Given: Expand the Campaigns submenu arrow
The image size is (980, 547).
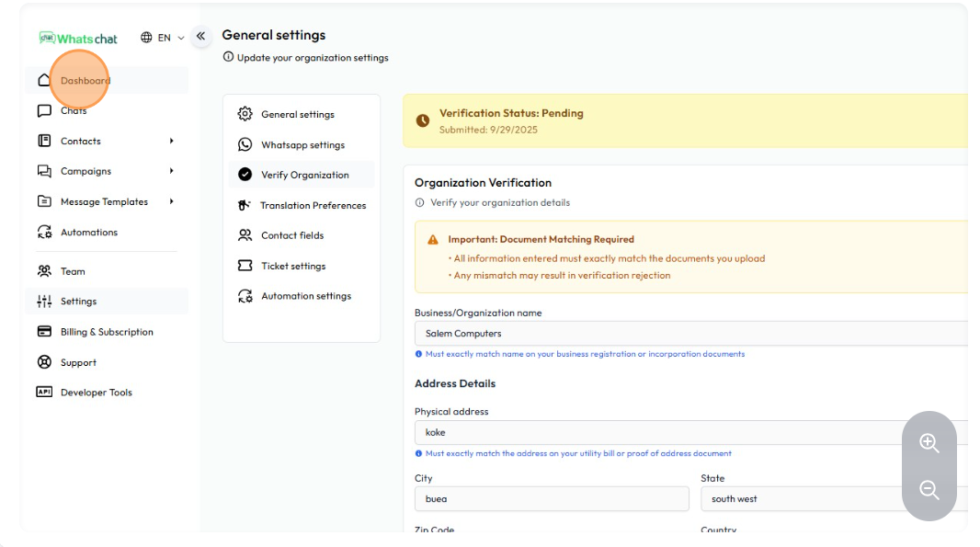Looking at the screenshot, I should point(171,171).
